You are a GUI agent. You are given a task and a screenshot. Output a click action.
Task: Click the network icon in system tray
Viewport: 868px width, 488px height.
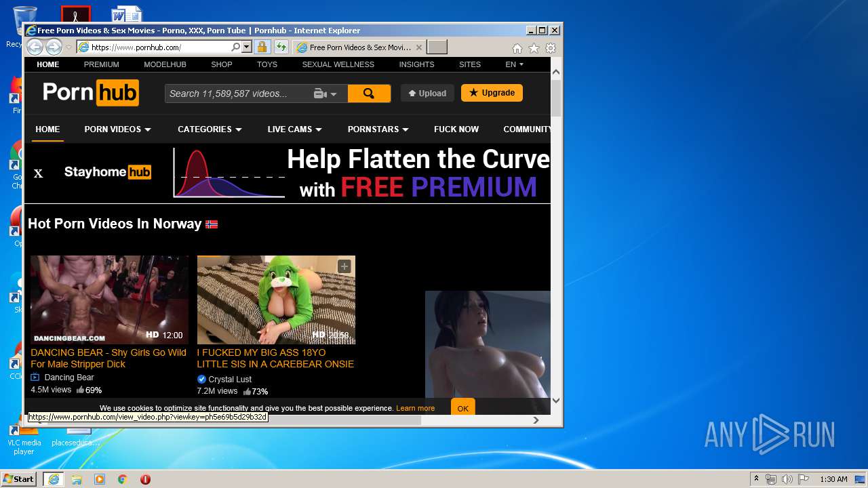pos(771,479)
